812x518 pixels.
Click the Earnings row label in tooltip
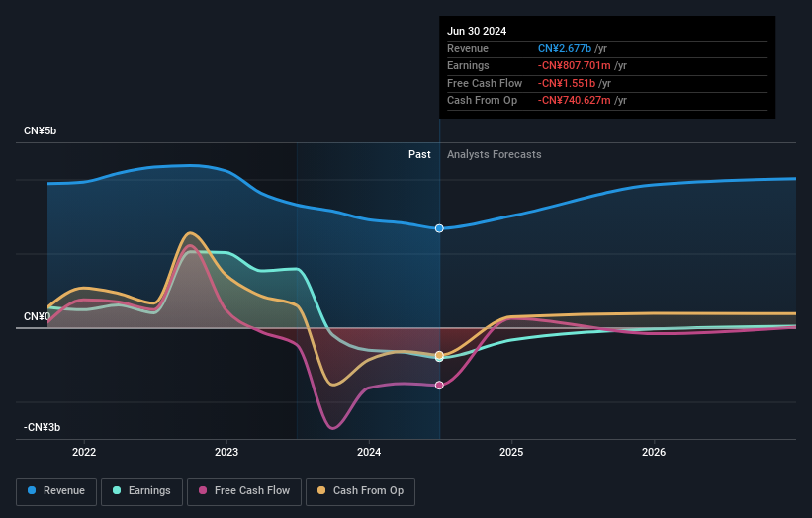point(468,65)
